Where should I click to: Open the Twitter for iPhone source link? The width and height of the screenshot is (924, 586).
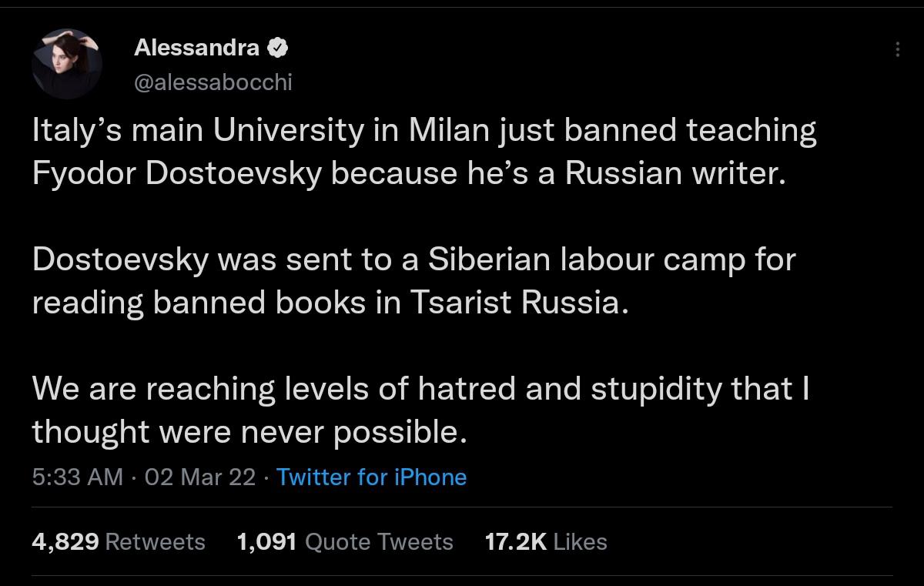coord(371,477)
